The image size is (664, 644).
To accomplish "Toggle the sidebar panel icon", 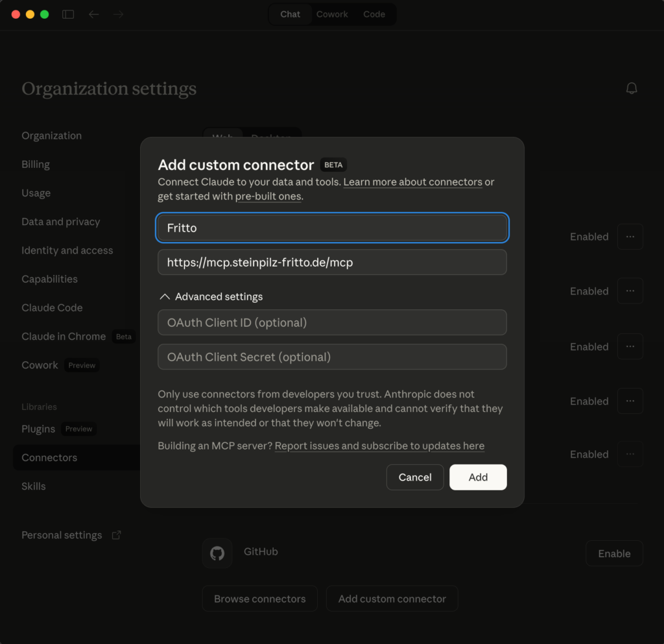I will 68,14.
